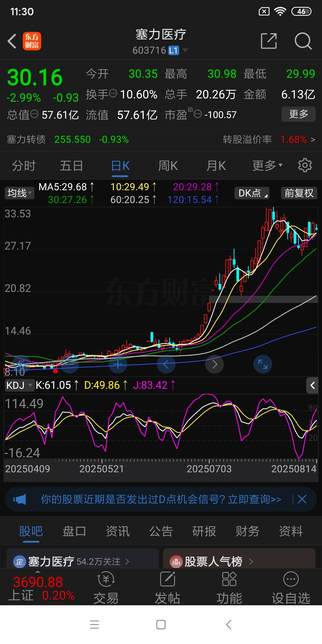Tap the latest candlestick on K-line chart
This screenshot has height=644, width=322.
point(316,229)
